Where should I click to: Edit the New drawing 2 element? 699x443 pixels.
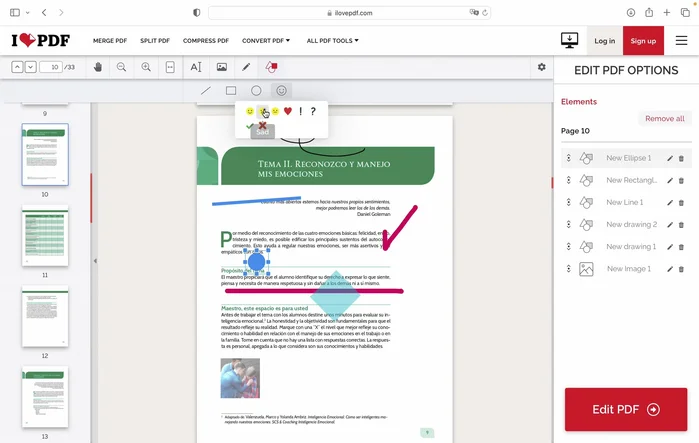[x=670, y=225]
